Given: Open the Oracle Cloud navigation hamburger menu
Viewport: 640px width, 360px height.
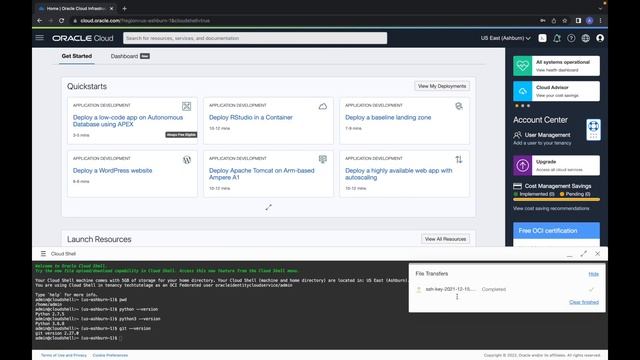Looking at the screenshot, I should 40,38.
